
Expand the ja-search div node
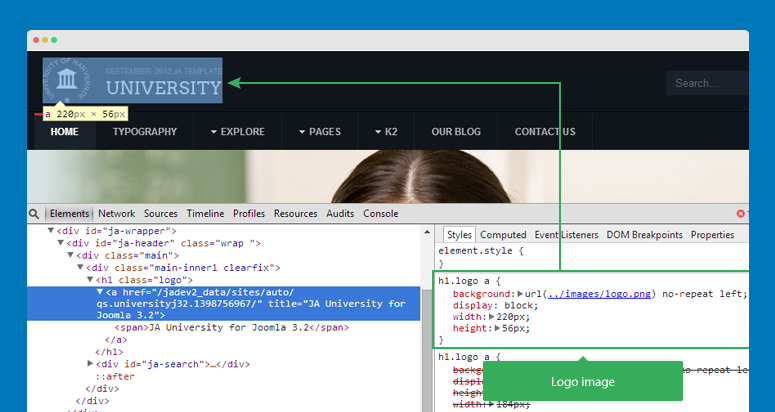click(x=90, y=364)
